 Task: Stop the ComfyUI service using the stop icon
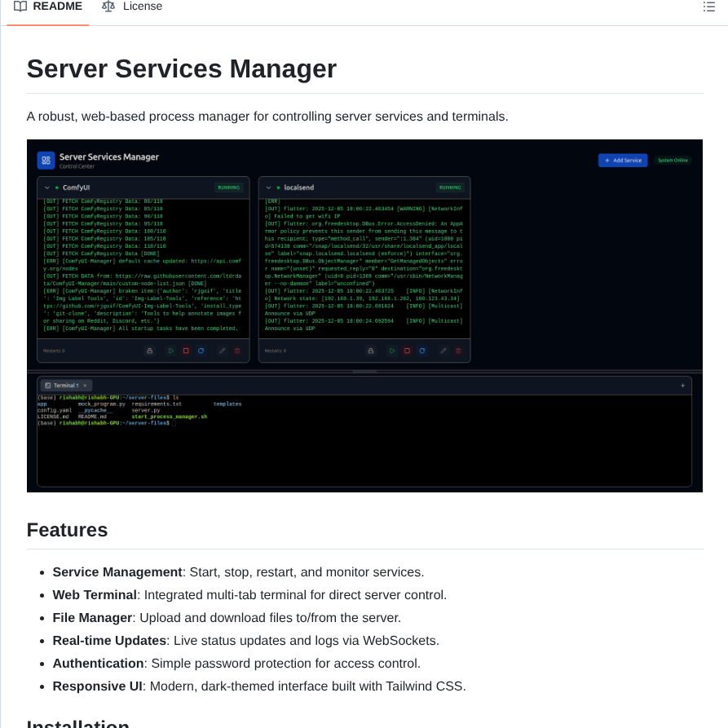(x=185, y=351)
